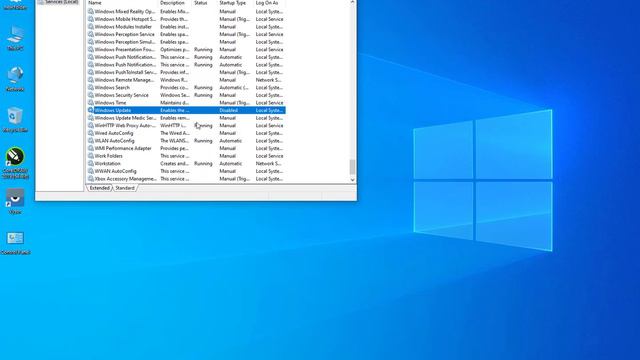Select the Windows Search service name
640x360 pixels.
pos(112,87)
